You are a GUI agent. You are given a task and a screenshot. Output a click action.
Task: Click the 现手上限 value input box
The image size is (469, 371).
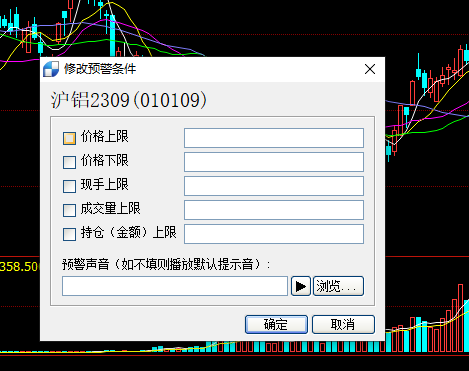click(x=274, y=186)
